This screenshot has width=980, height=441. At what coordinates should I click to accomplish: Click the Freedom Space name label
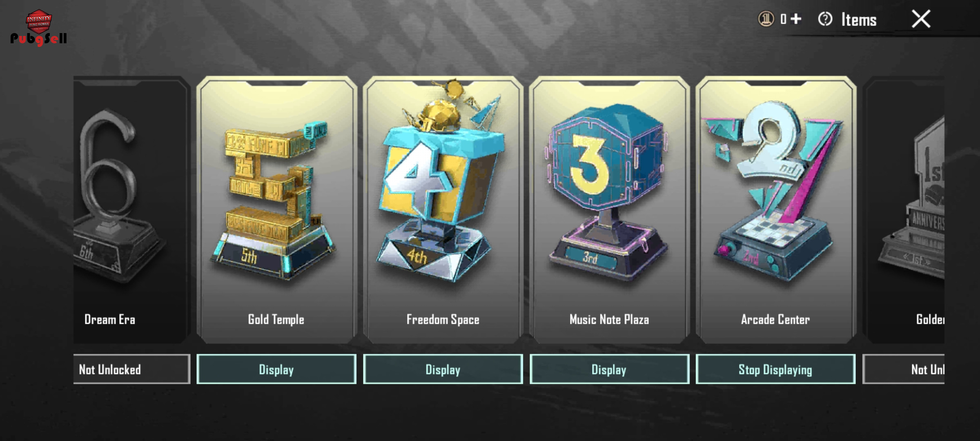[443, 319]
